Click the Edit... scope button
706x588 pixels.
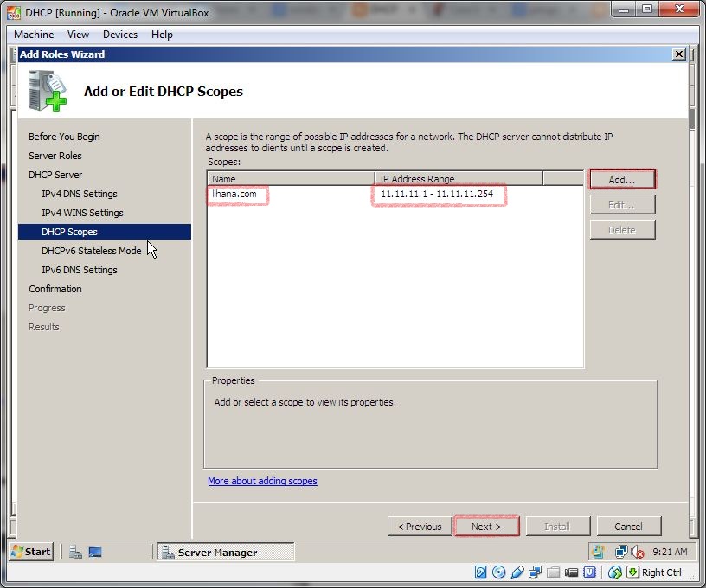tap(622, 205)
